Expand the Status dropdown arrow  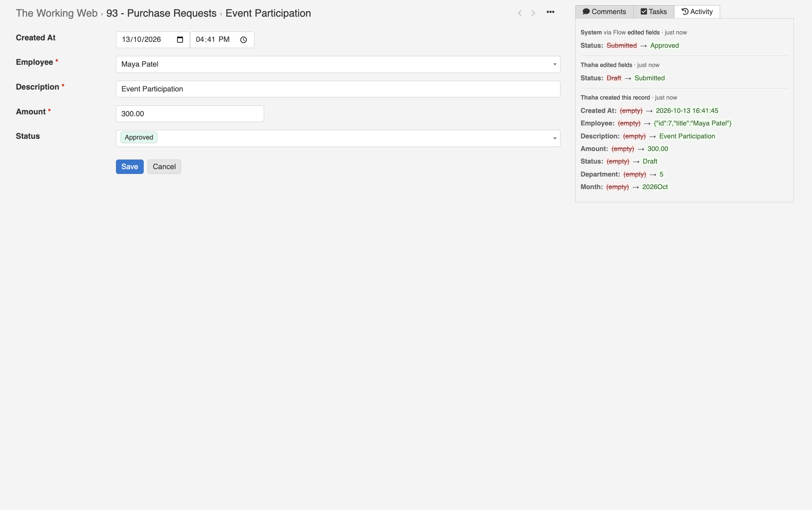pos(555,138)
